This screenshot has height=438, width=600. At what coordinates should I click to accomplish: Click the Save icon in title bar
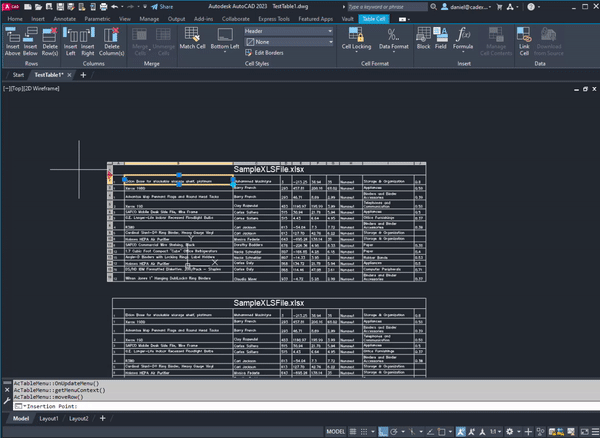[x=60, y=7]
